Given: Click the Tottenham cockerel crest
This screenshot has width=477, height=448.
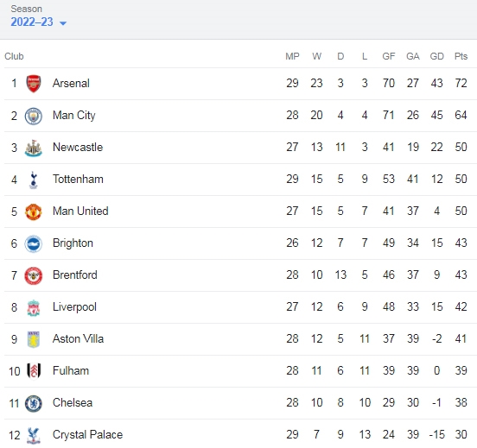Looking at the screenshot, I should (x=34, y=180).
